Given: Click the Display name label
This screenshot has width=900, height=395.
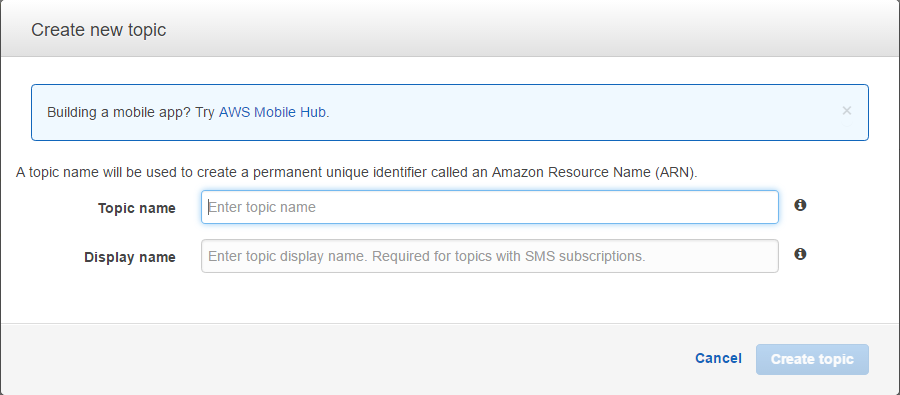Looking at the screenshot, I should 130,257.
